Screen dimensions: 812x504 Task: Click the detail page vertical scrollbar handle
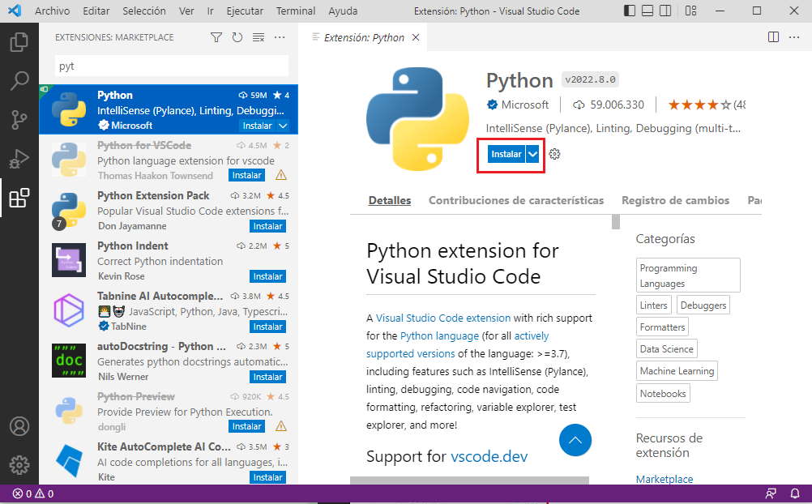(616, 222)
